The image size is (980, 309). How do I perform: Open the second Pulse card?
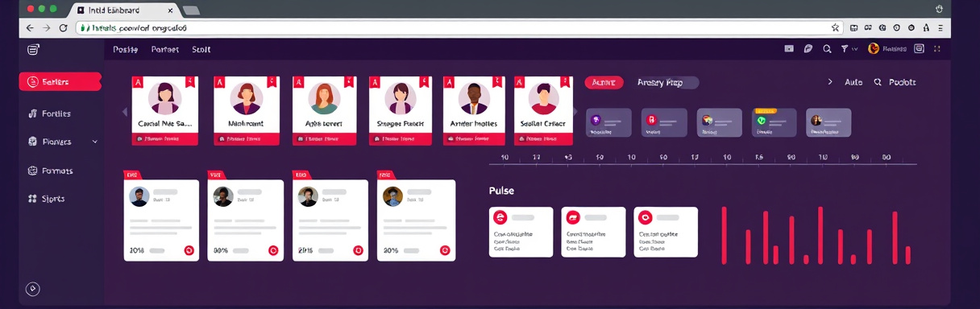tap(593, 232)
